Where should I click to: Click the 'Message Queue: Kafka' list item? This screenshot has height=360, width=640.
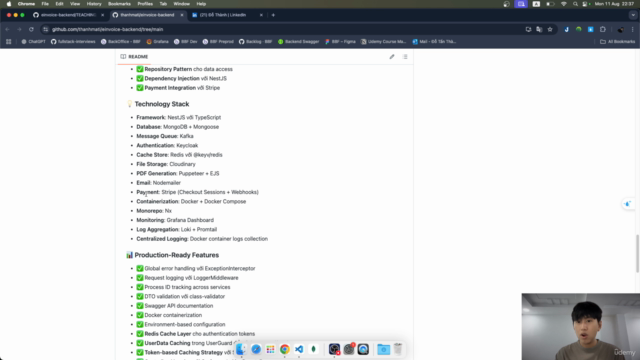coord(165,136)
